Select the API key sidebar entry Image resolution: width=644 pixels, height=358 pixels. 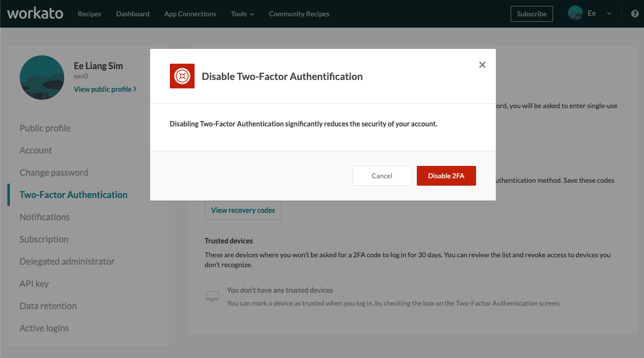[34, 283]
